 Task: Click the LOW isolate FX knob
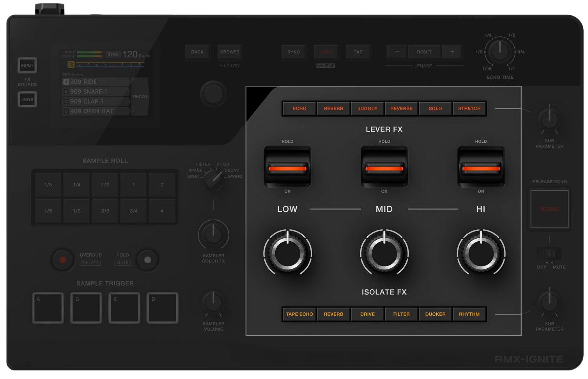click(x=287, y=253)
